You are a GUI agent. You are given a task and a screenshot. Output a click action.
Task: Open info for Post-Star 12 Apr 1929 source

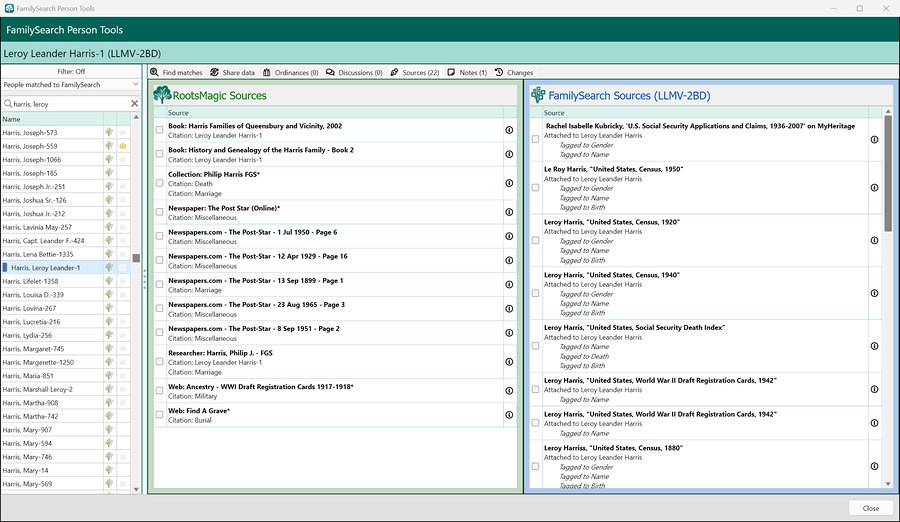coord(509,261)
